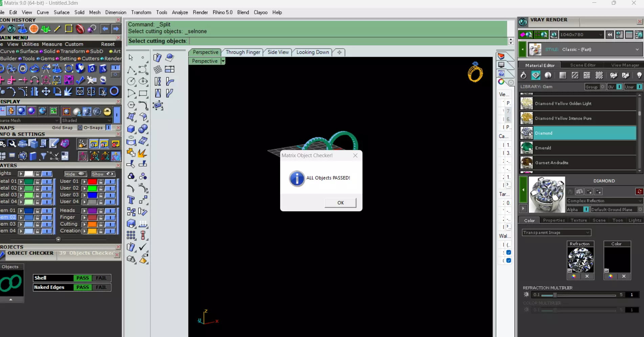Select the pointer arrow tool in toolbar
The width and height of the screenshot is (644, 337).
pos(131,57)
